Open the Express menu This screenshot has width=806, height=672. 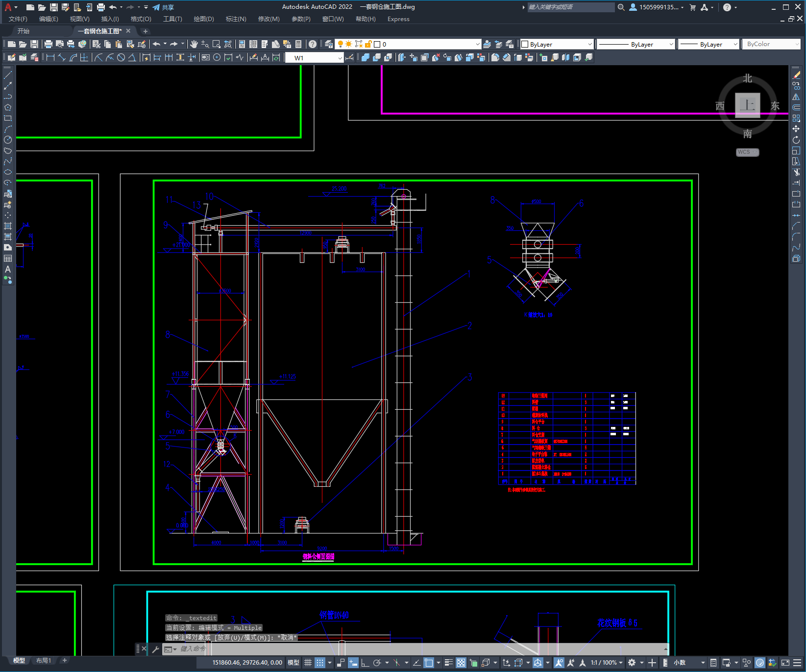pyautogui.click(x=398, y=19)
